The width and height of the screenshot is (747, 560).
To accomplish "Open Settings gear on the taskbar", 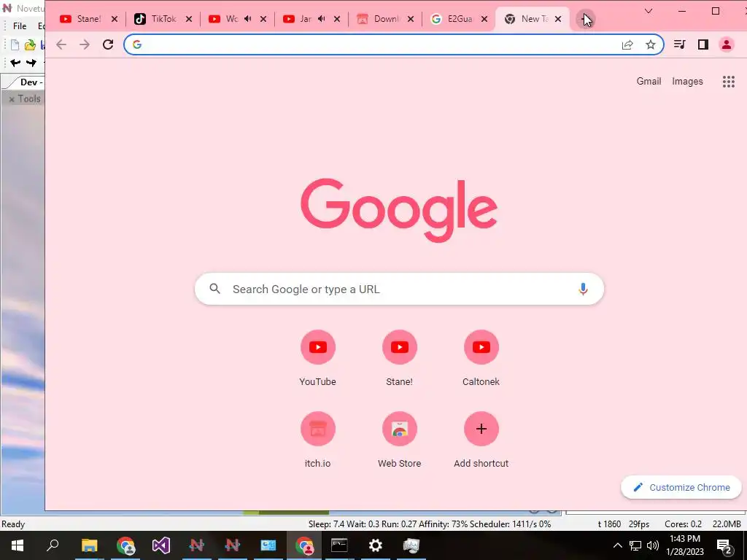I will 376,545.
